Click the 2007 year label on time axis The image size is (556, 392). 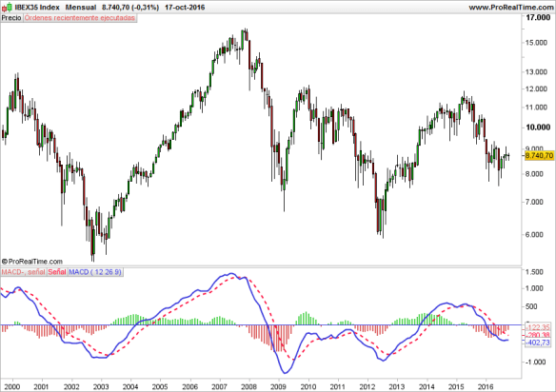219,386
